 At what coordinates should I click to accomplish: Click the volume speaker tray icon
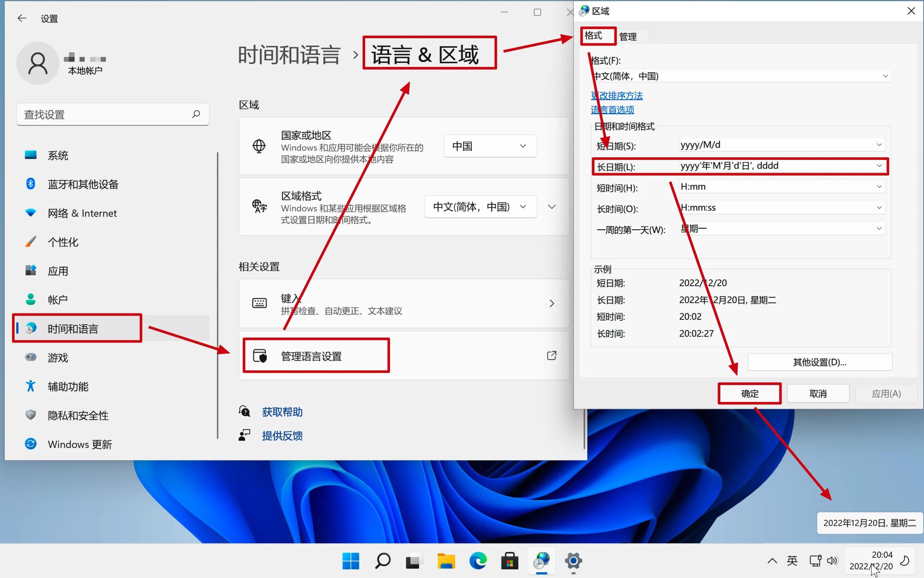pyautogui.click(x=832, y=561)
